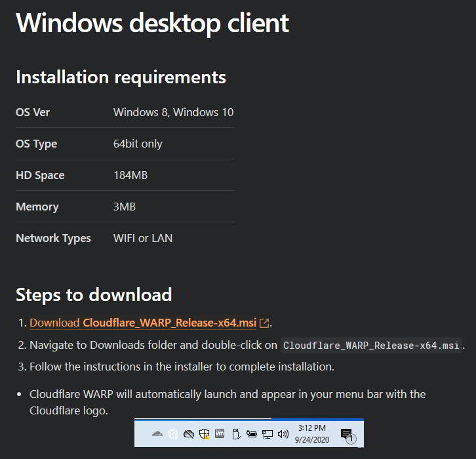Image resolution: width=476 pixels, height=459 pixels.
Task: Open the Windows Security shield with warning badge
Action: 205,434
